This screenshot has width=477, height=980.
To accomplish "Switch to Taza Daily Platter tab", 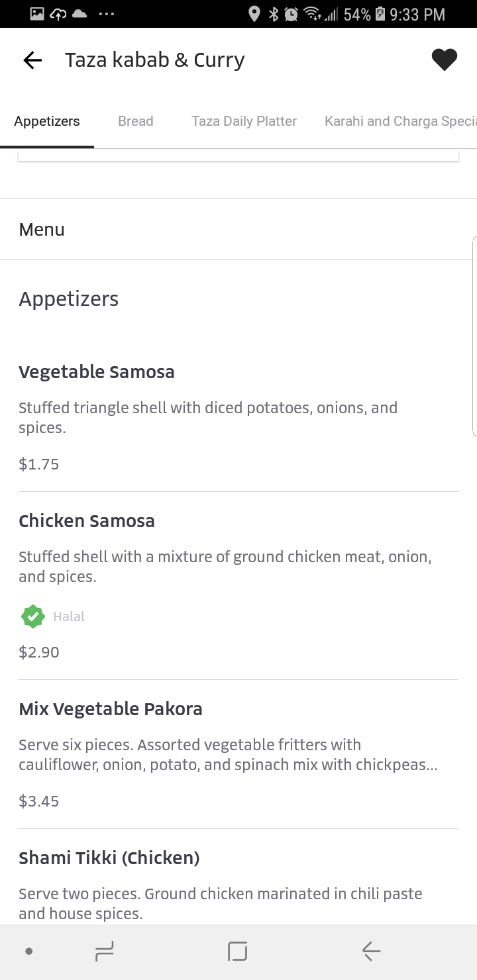I will [x=244, y=121].
